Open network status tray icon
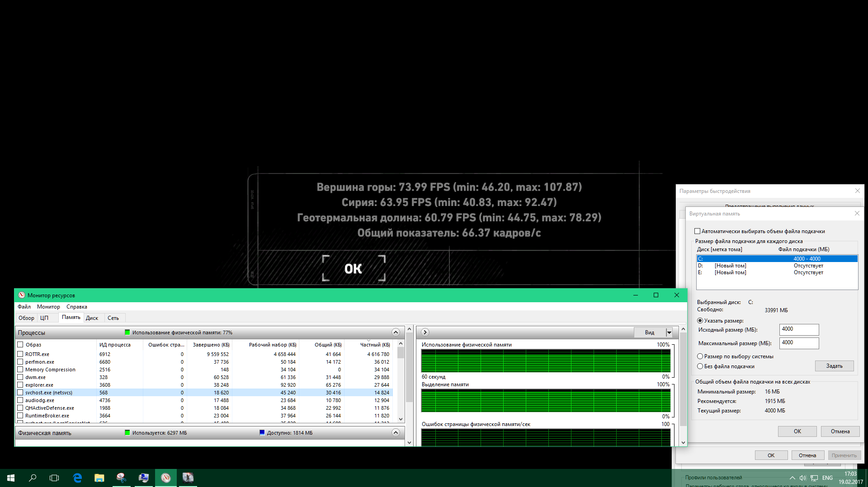The height and width of the screenshot is (487, 868). coord(814,478)
